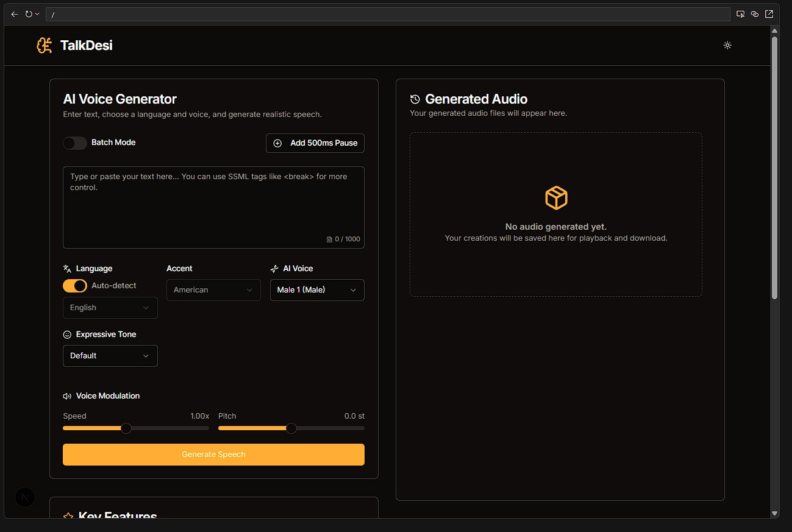Click the speaker icon beside Voice Modulation
792x532 pixels.
(x=67, y=396)
